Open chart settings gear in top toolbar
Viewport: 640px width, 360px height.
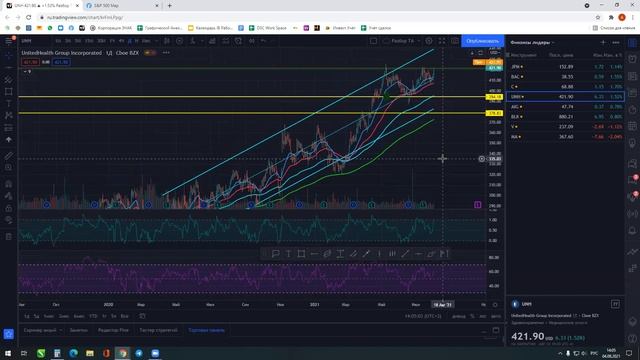coord(429,41)
